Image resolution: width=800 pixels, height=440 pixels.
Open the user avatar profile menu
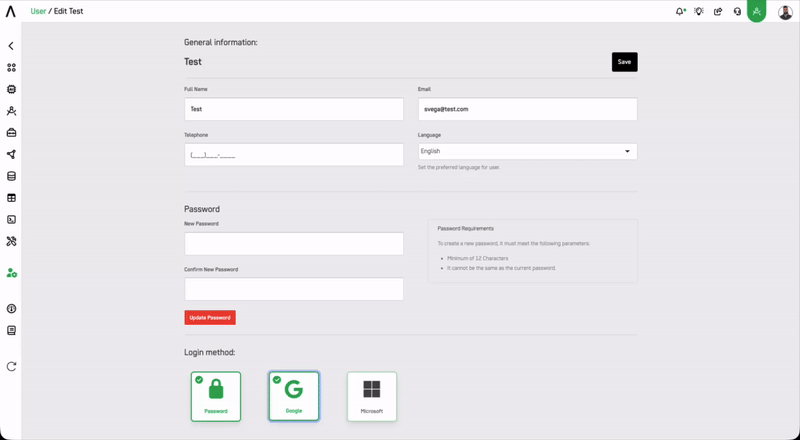(785, 12)
